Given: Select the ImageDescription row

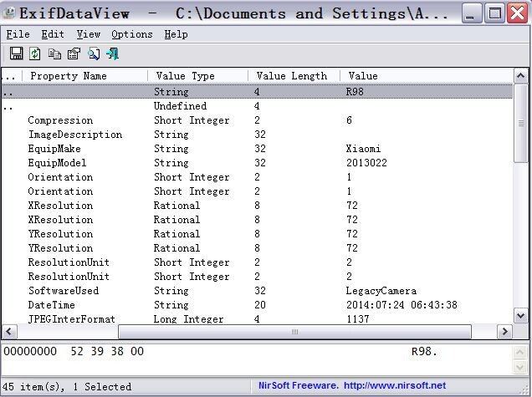Looking at the screenshot, I should click(x=257, y=135).
